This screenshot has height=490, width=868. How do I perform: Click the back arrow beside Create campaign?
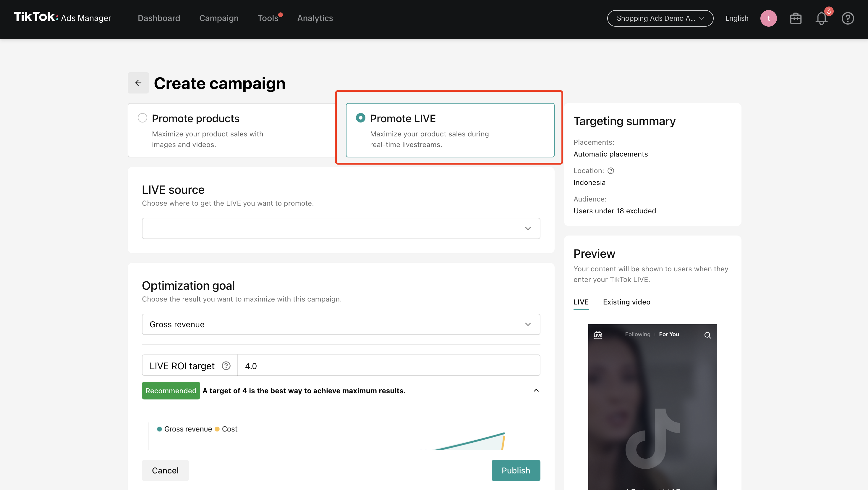point(138,83)
